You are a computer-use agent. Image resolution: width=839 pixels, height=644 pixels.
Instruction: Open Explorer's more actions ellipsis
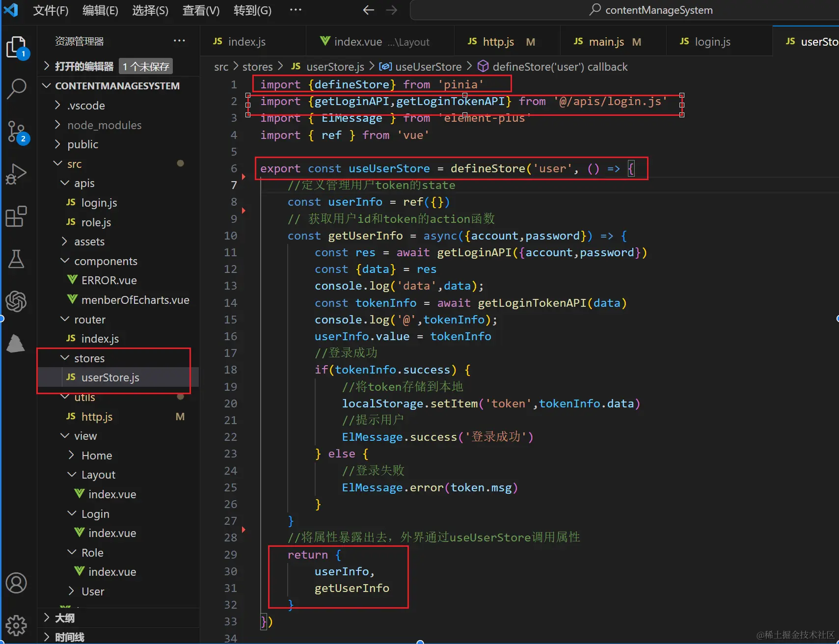(179, 41)
